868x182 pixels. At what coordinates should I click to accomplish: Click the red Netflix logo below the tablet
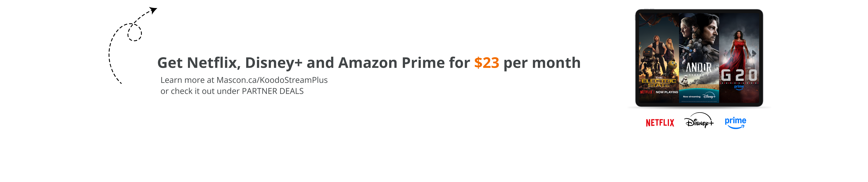tap(660, 123)
